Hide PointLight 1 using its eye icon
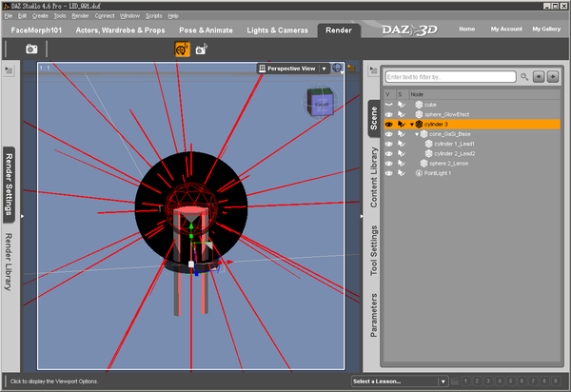Screen dimensions: 571x392 pos(389,173)
